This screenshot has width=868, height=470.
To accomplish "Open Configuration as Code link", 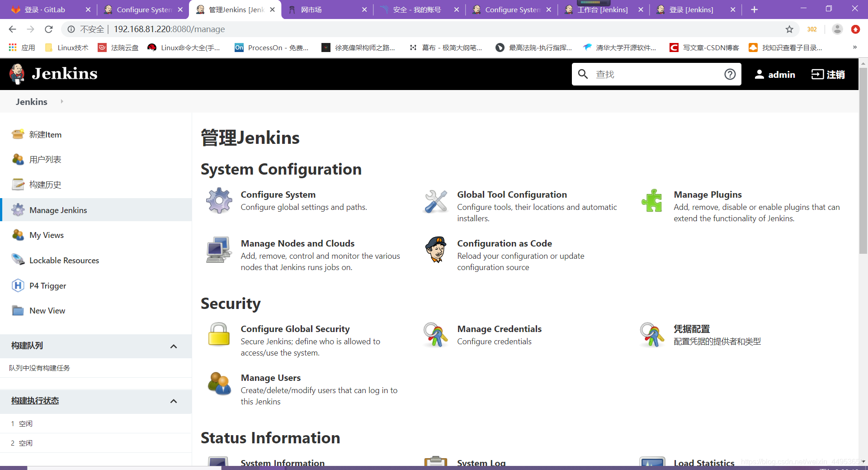I will (x=505, y=243).
